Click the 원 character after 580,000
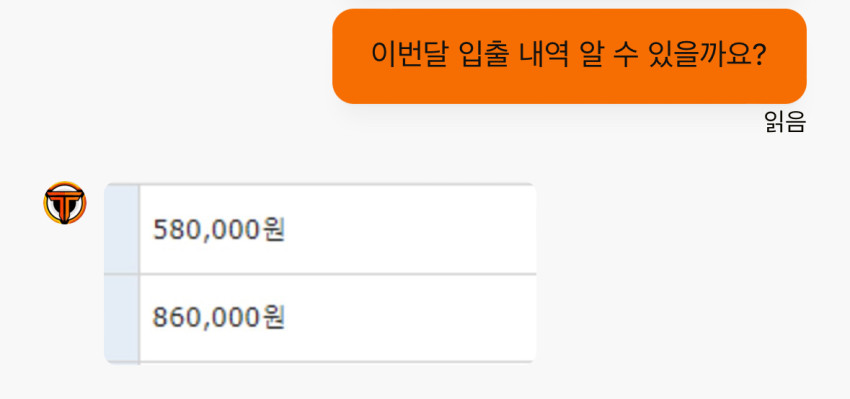Viewport: 850px width, 399px height. coord(273,230)
